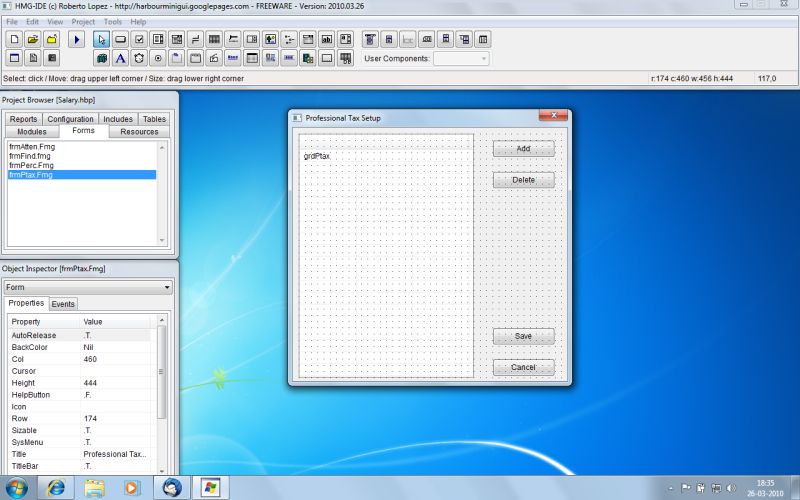Image resolution: width=800 pixels, height=500 pixels.
Task: Click the properties list scrollbar thumb
Action: click(x=161, y=372)
